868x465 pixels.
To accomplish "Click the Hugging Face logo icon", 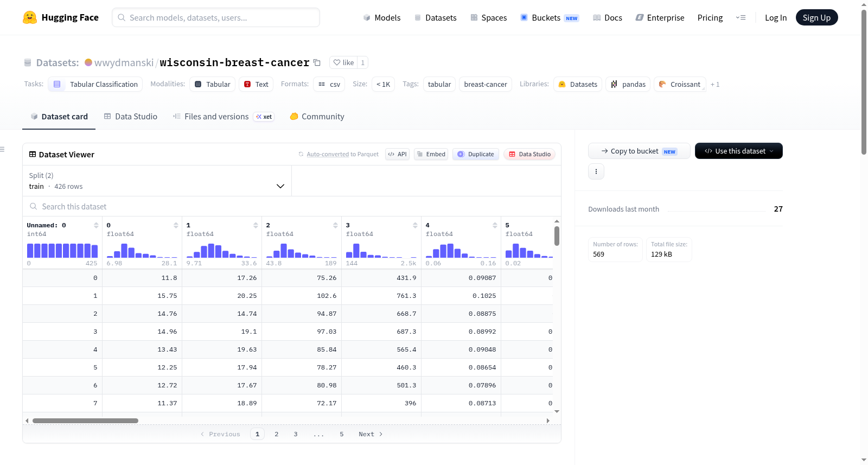I will tap(30, 17).
